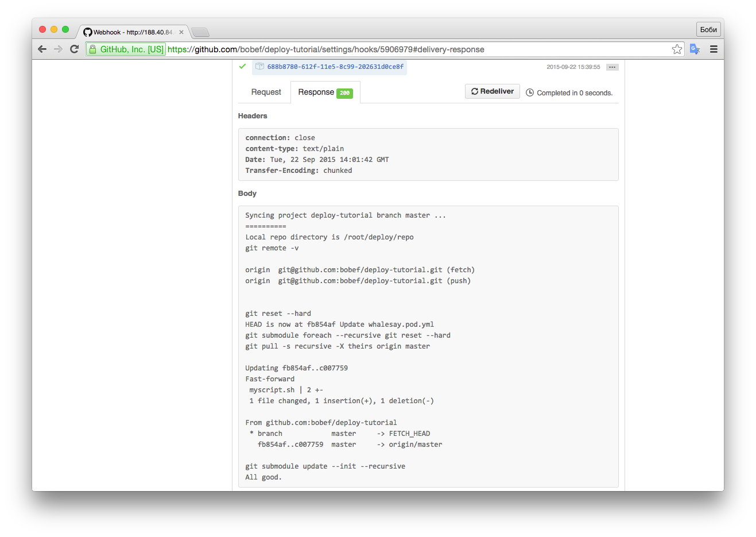The width and height of the screenshot is (756, 537).
Task: Click the Body section heading
Action: coord(247,194)
